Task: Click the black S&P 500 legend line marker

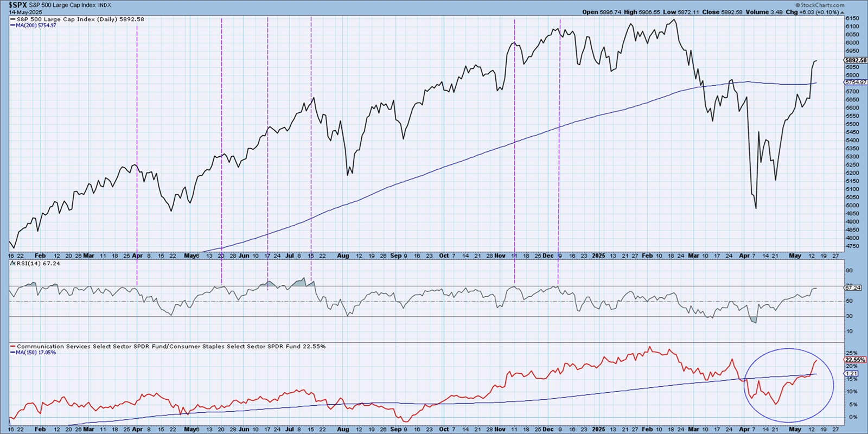Action: click(12, 20)
